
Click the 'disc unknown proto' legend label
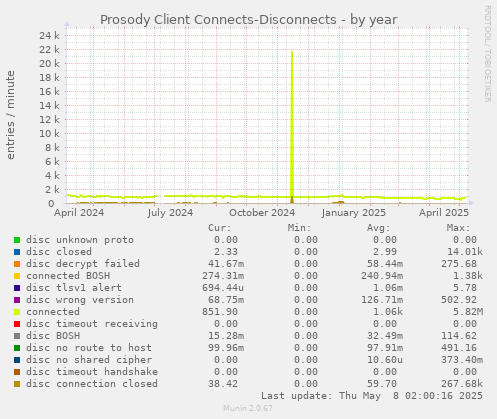80,240
